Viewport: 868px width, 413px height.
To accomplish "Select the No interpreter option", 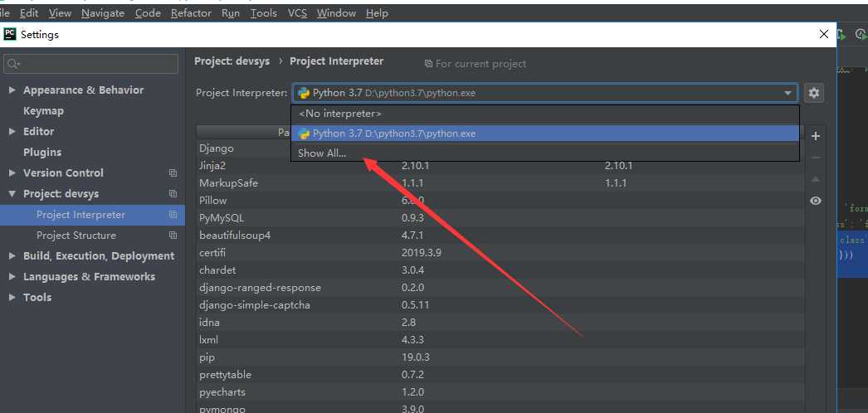I will (x=545, y=114).
